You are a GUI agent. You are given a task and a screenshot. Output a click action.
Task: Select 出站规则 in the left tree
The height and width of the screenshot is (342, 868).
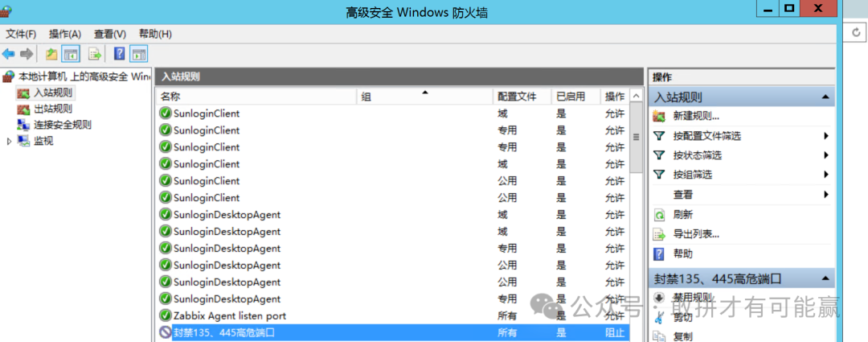[52, 109]
